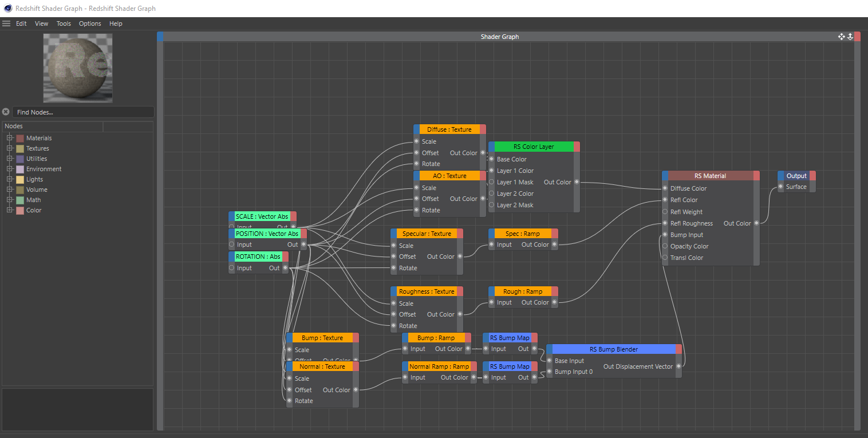Viewport: 868px width, 438px height.
Task: Select the Output node title
Action: point(796,176)
